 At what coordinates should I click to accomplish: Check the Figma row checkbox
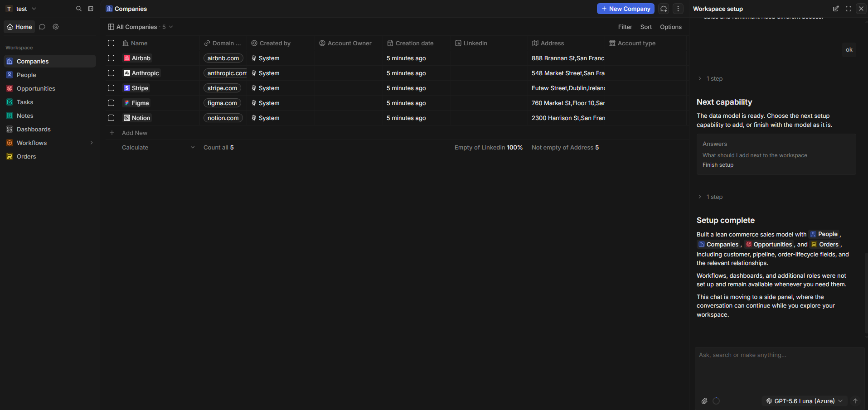pos(111,103)
